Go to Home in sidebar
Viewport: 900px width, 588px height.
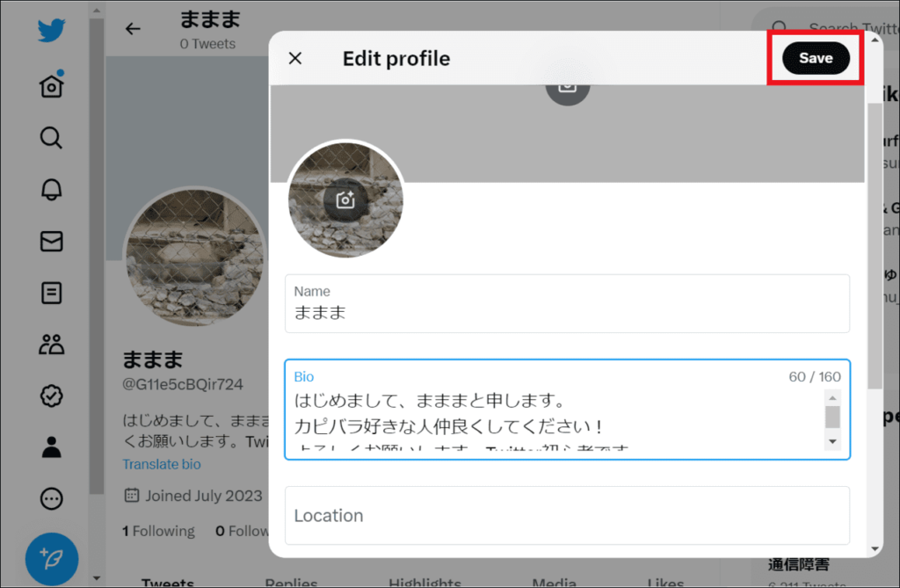coord(51,85)
